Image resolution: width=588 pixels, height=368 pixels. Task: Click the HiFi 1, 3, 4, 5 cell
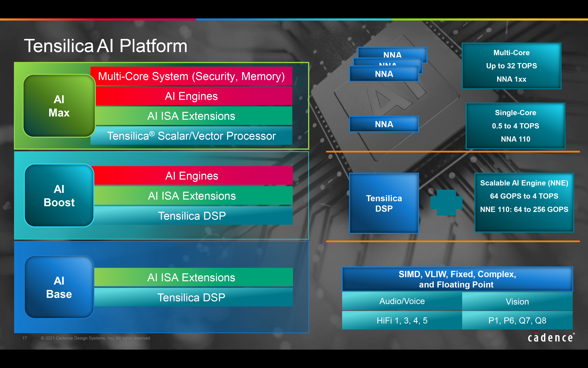402,320
